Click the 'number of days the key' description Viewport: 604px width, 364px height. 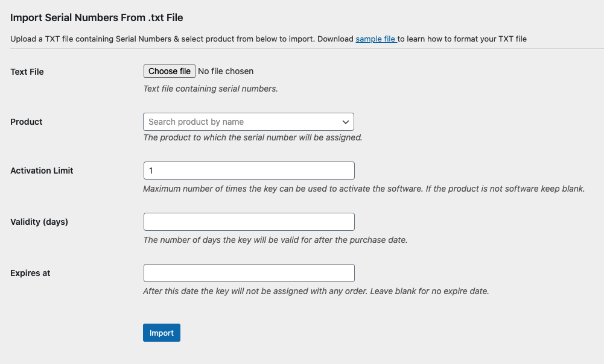click(275, 240)
